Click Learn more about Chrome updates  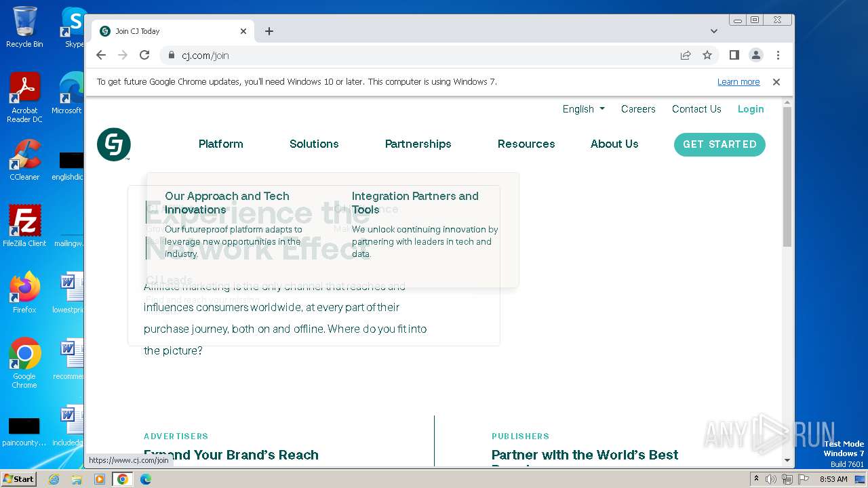pyautogui.click(x=738, y=82)
